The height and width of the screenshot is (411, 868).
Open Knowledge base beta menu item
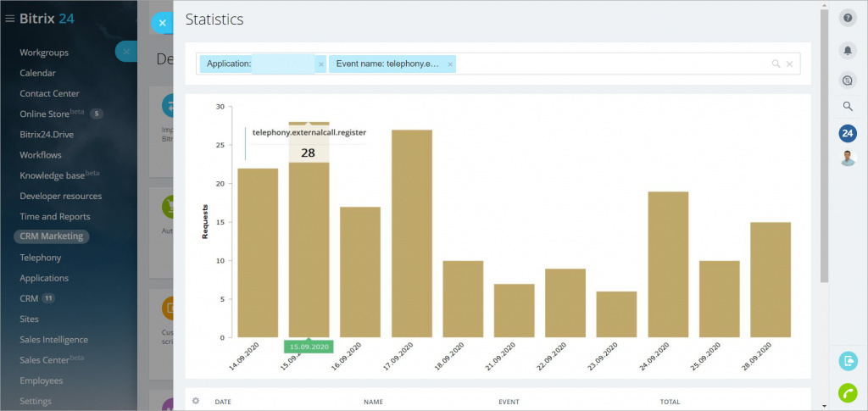tap(59, 175)
